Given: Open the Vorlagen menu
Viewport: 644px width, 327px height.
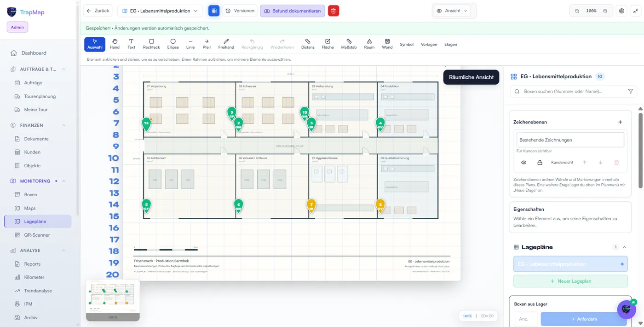Looking at the screenshot, I should coord(429,45).
